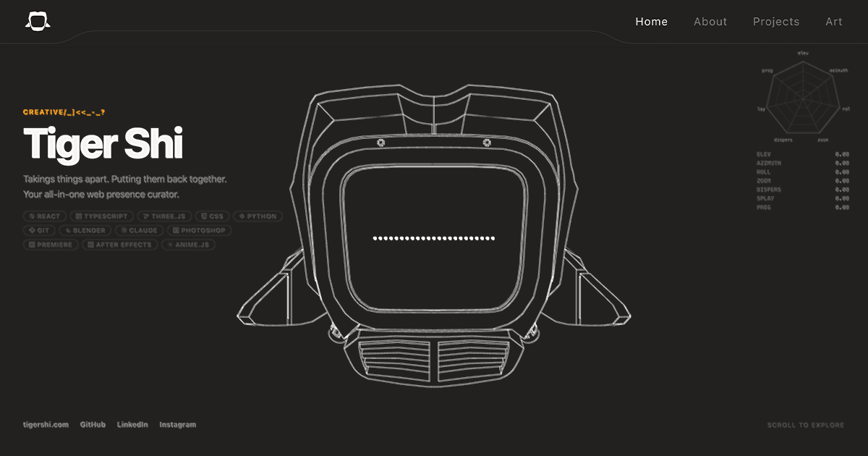Open the Art nav item
The width and height of the screenshot is (868, 456).
pos(834,22)
